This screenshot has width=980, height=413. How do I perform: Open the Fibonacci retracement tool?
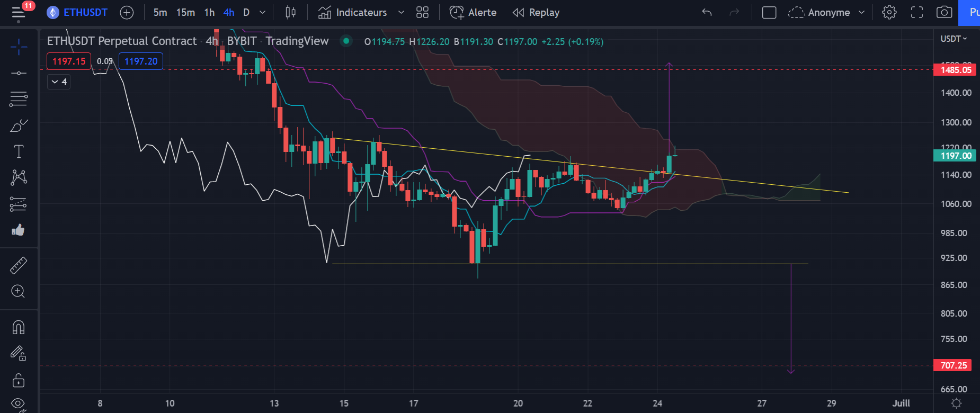[19, 98]
